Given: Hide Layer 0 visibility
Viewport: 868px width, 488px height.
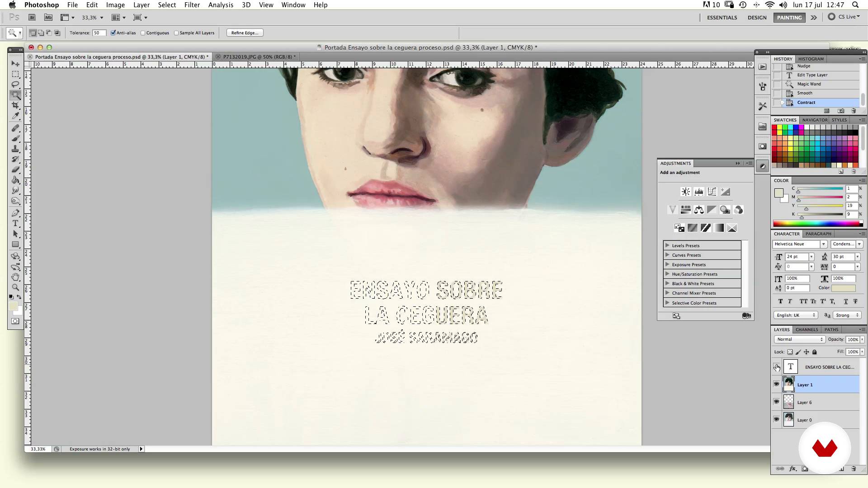Looking at the screenshot, I should pos(777,419).
